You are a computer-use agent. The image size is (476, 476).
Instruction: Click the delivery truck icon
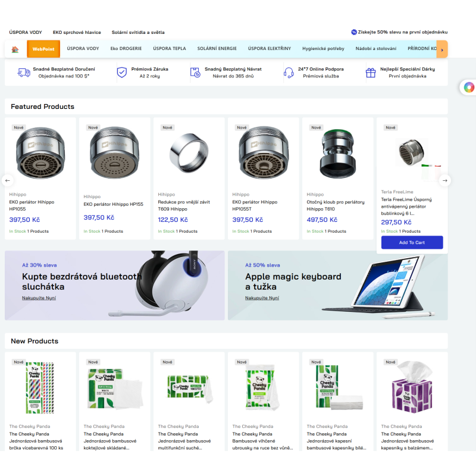[x=24, y=73]
